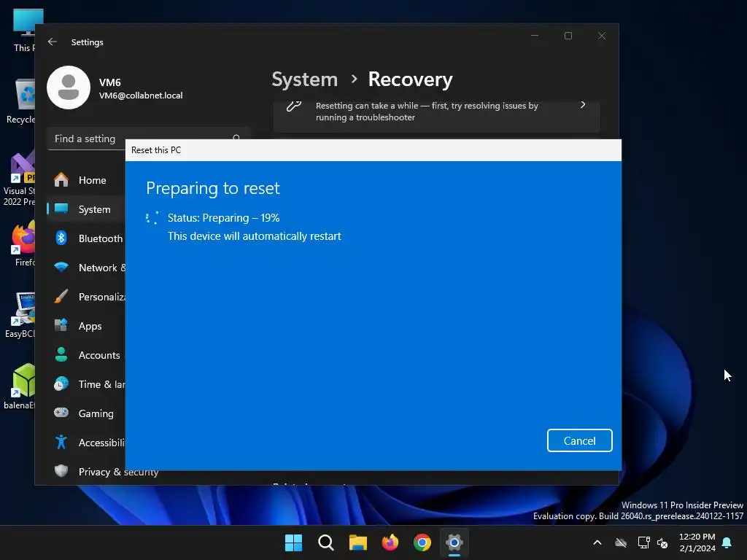Open Gaming in Settings sidebar
The image size is (747, 560).
pos(87,413)
